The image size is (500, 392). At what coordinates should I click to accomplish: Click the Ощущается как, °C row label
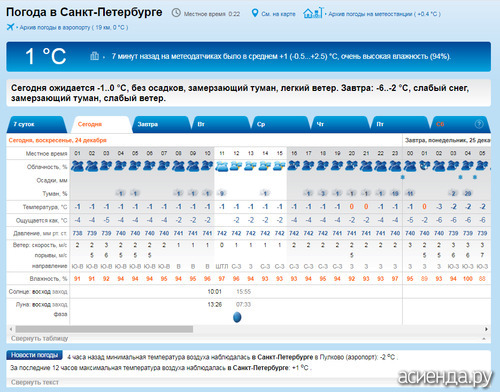click(42, 220)
